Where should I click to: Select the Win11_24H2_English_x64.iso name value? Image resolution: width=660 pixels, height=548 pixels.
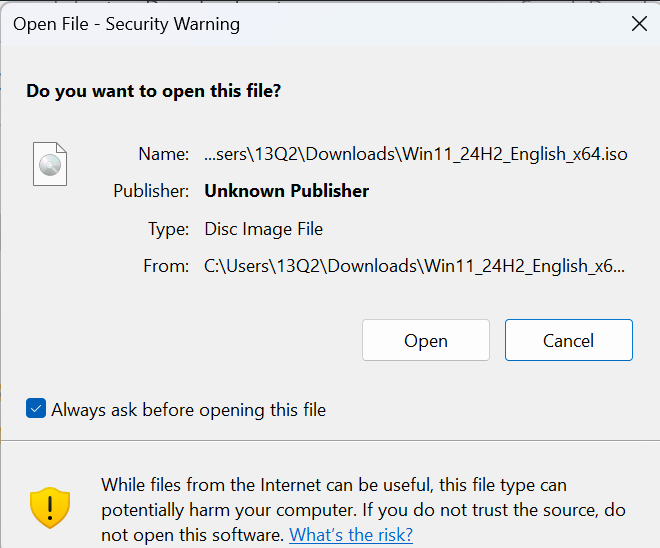click(415, 154)
